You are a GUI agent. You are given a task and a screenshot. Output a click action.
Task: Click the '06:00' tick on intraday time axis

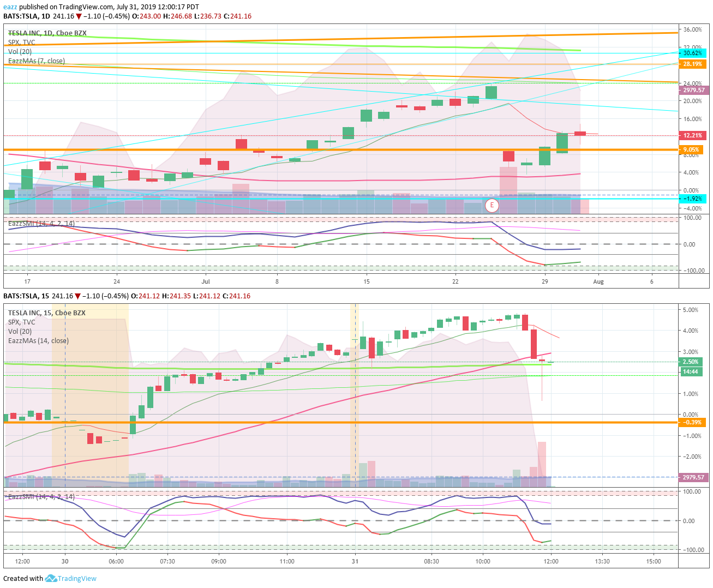tap(116, 561)
